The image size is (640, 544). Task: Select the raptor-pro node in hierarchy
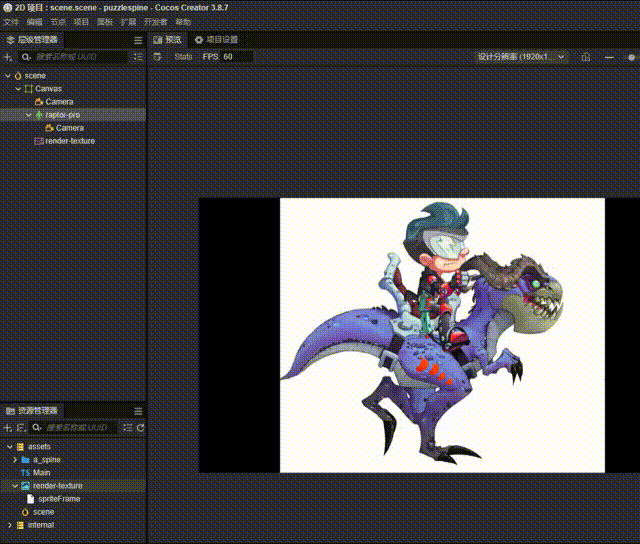73,115
